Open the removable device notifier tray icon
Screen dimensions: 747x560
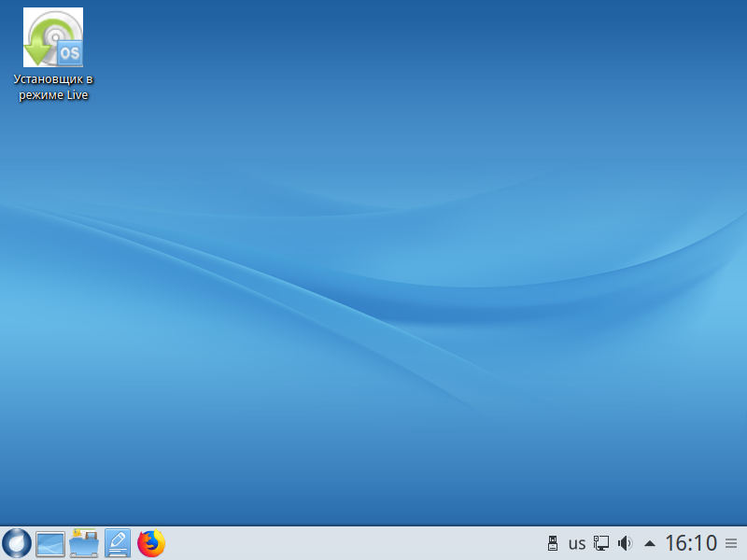tap(552, 543)
